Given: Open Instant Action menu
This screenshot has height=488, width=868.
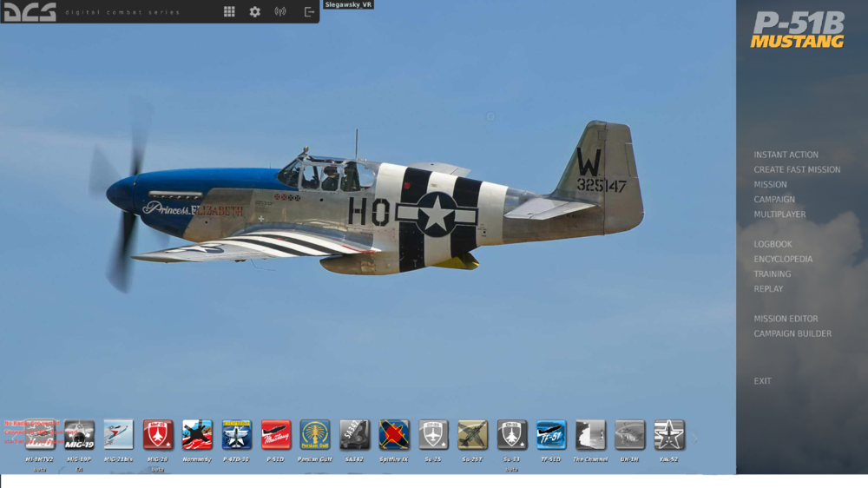Looking at the screenshot, I should (x=786, y=155).
